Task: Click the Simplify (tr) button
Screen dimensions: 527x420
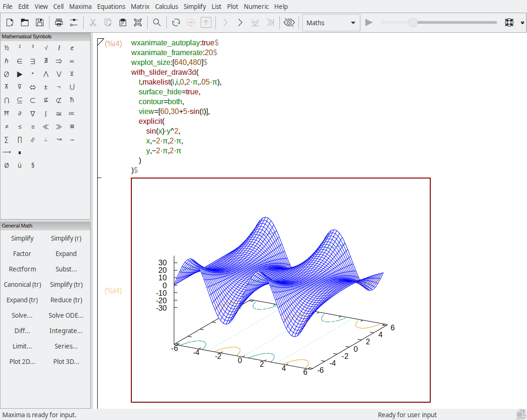Action: pyautogui.click(x=66, y=285)
